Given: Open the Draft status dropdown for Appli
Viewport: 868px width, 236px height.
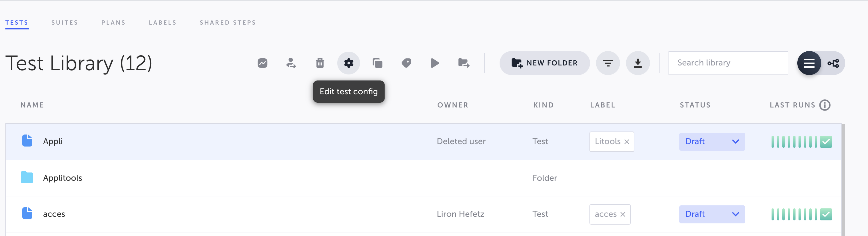Looking at the screenshot, I should pyautogui.click(x=712, y=141).
